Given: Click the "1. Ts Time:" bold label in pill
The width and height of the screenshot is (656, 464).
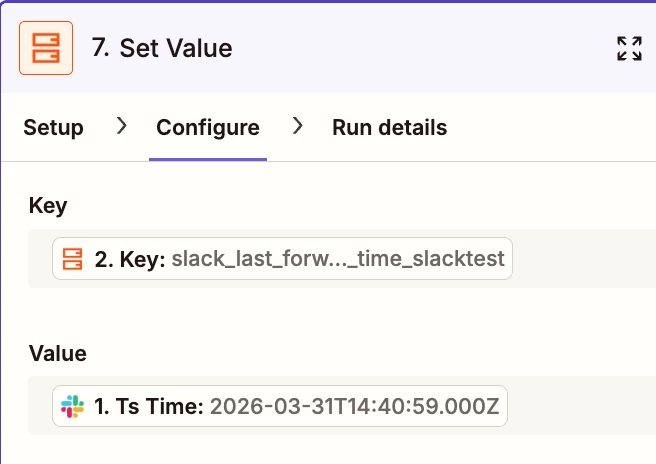Looking at the screenshot, I should (x=148, y=406).
